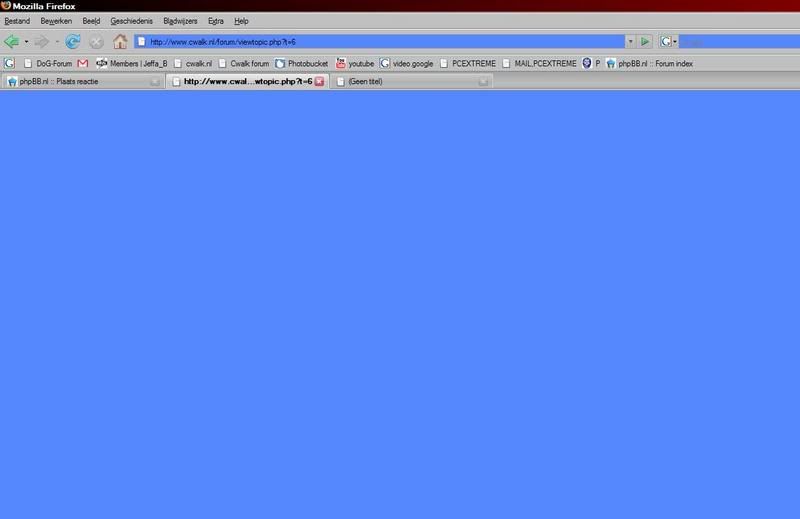Screen dimensions: 800x519
Task: Switch to the (Geen titel) tab
Action: (x=411, y=81)
